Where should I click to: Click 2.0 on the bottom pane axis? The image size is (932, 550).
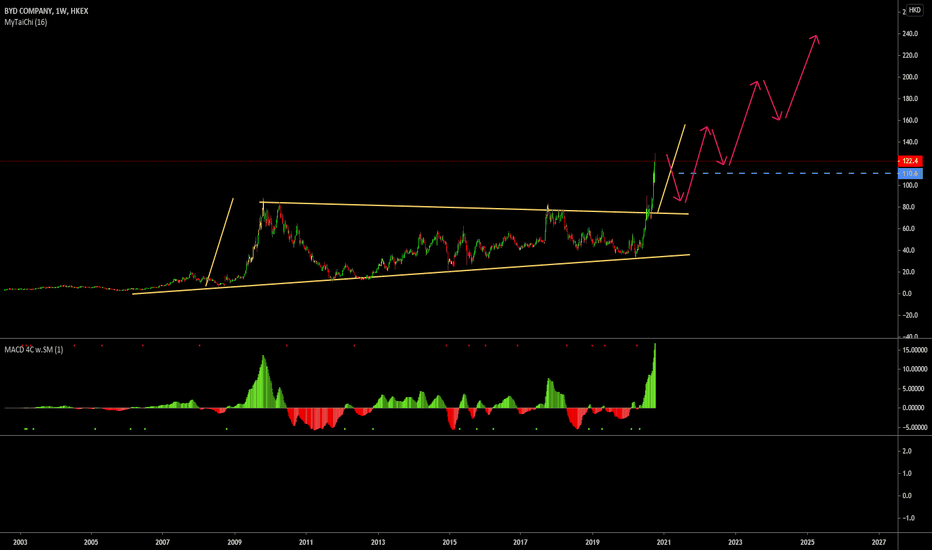click(907, 451)
